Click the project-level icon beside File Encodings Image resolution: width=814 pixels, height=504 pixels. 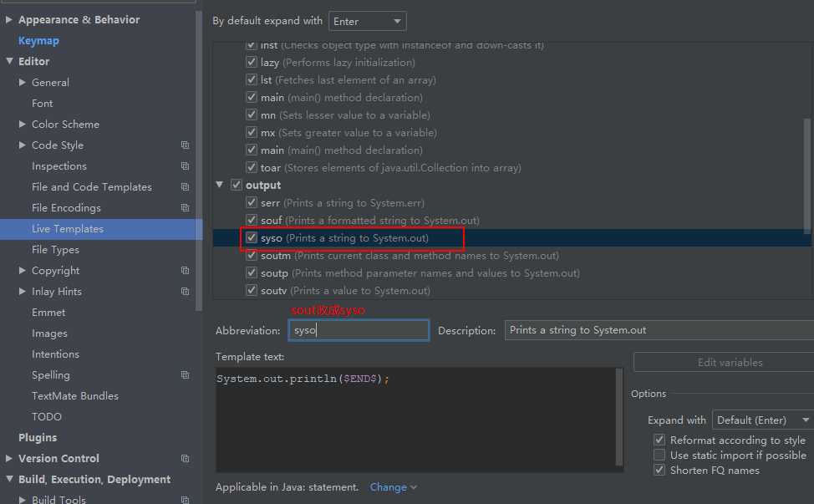pyautogui.click(x=185, y=207)
